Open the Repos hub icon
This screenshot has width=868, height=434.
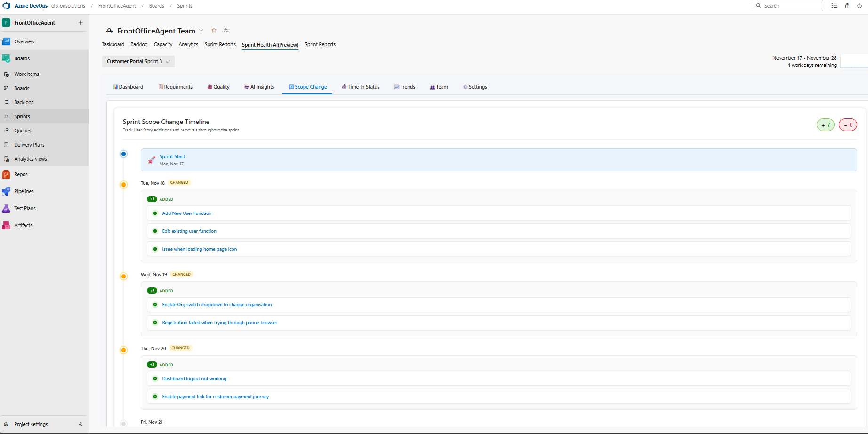tap(6, 174)
